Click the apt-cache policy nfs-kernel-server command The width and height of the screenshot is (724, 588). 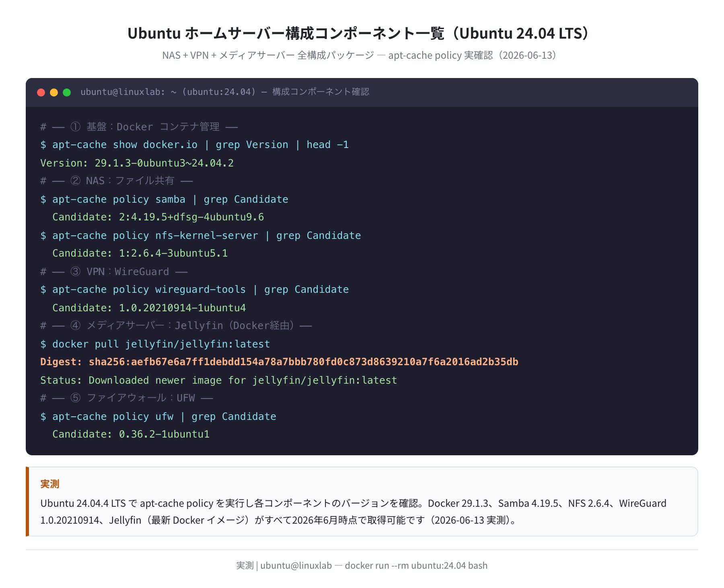coord(201,235)
